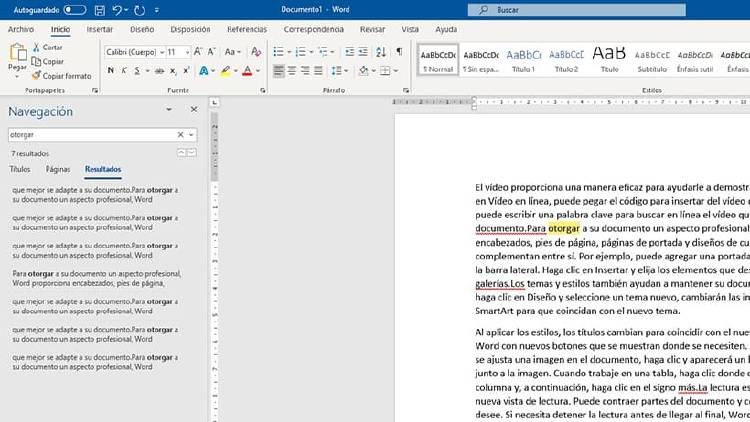Open the Calibri (Cuerpo) font dropdown
This screenshot has width=750, height=422.
pyautogui.click(x=160, y=52)
